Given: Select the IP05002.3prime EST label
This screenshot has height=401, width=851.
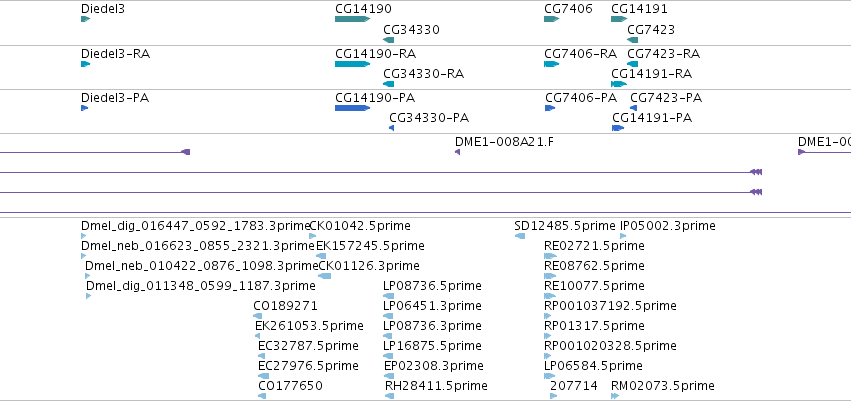Looking at the screenshot, I should (x=668, y=226).
